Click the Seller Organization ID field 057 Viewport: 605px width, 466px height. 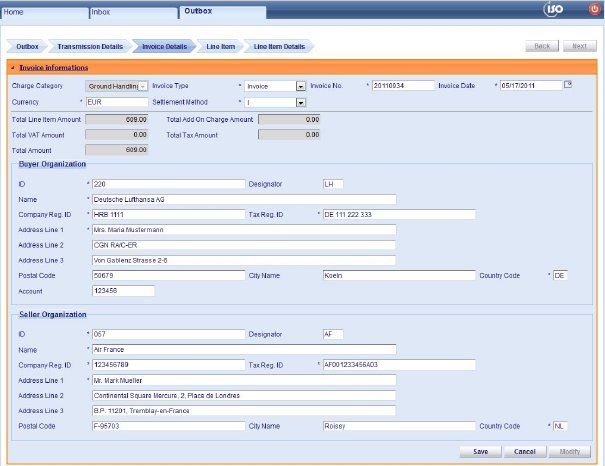[169, 334]
